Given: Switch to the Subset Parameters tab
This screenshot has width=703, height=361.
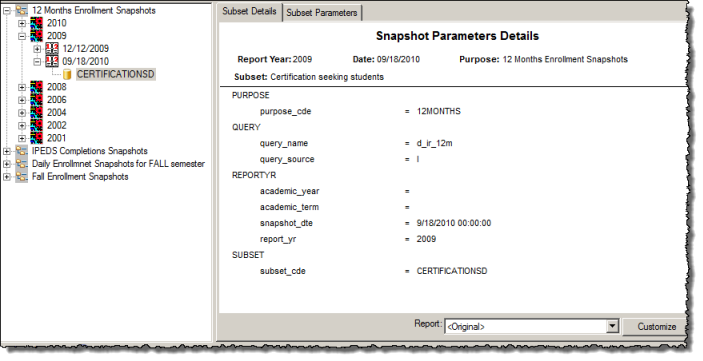Looking at the screenshot, I should tap(322, 13).
